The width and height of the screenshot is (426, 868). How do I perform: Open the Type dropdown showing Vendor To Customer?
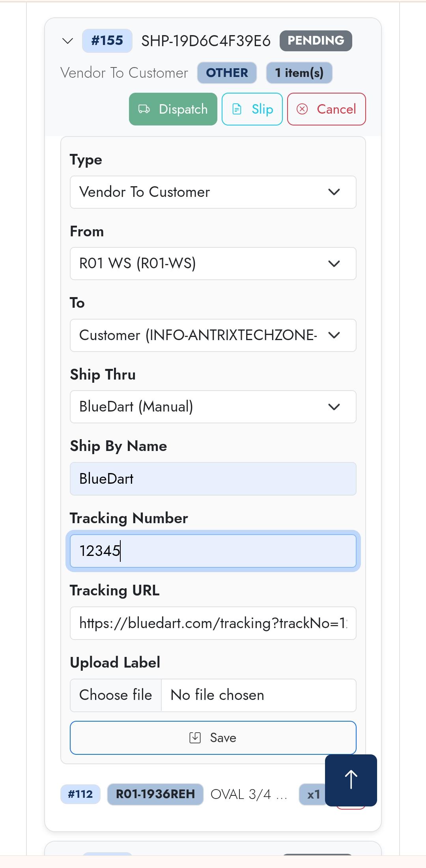tap(213, 192)
